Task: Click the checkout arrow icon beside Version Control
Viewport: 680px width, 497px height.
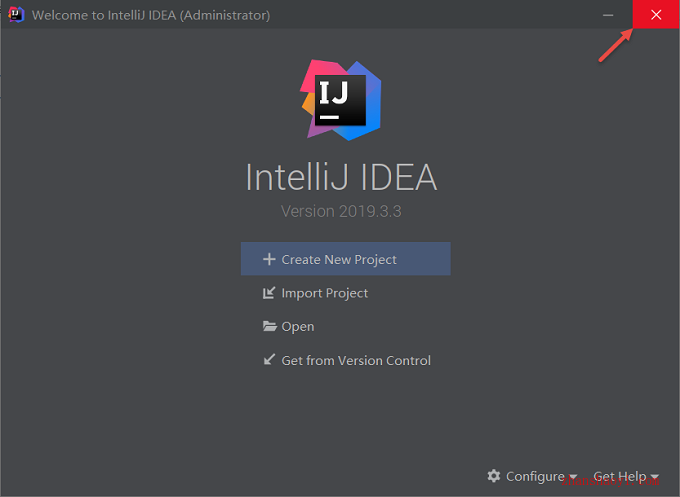Action: coord(269,360)
